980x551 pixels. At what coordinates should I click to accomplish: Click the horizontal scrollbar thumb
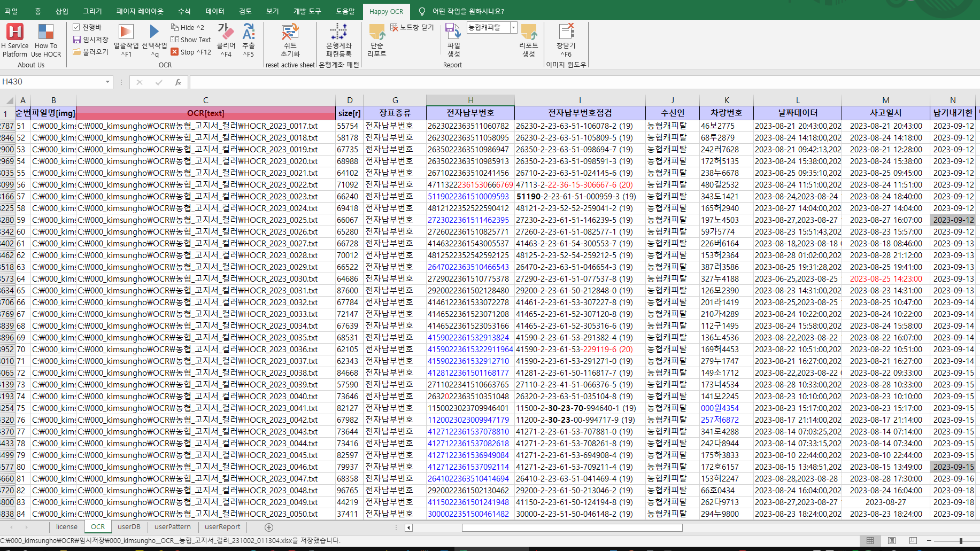[572, 527]
